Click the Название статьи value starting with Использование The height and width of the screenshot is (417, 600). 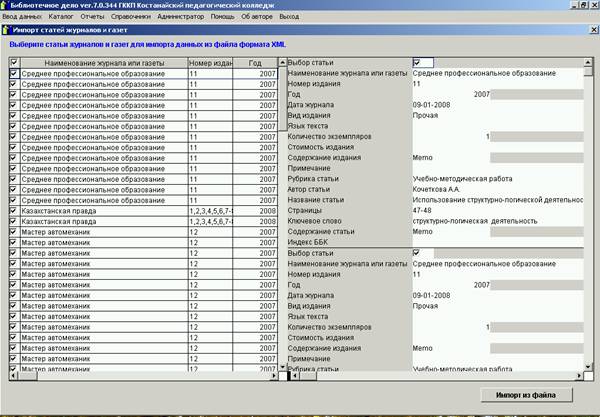tap(498, 200)
